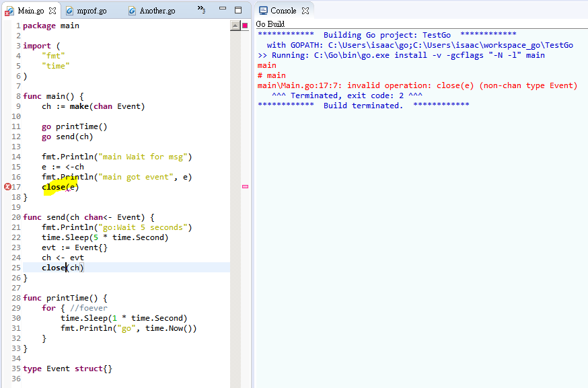
Task: Maximize the editor pane
Action: click(237, 10)
